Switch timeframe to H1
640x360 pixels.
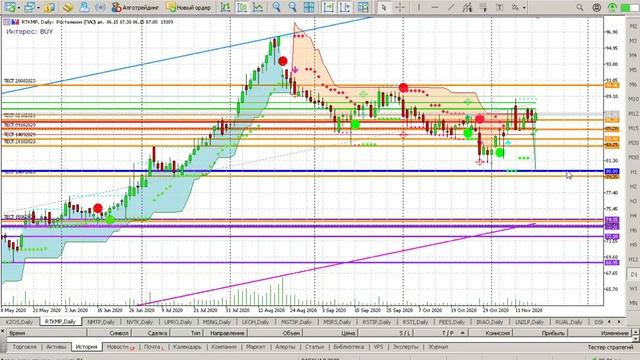tap(633, 172)
